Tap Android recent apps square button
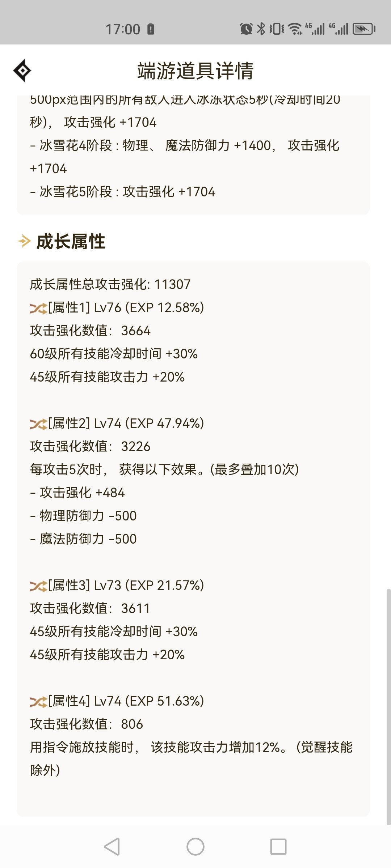This screenshot has height=868, width=391. point(278,847)
